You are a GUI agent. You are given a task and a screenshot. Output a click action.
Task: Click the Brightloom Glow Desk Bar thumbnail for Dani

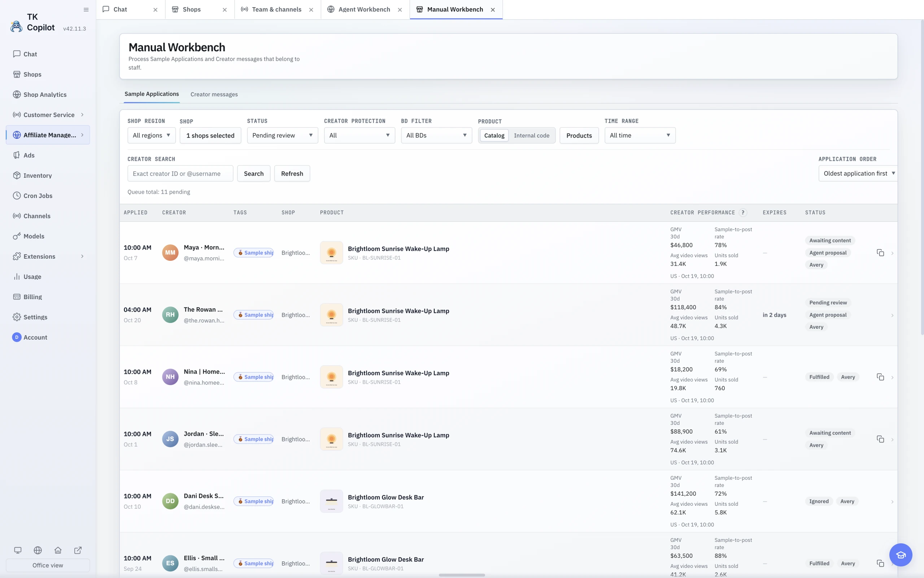pyautogui.click(x=331, y=501)
